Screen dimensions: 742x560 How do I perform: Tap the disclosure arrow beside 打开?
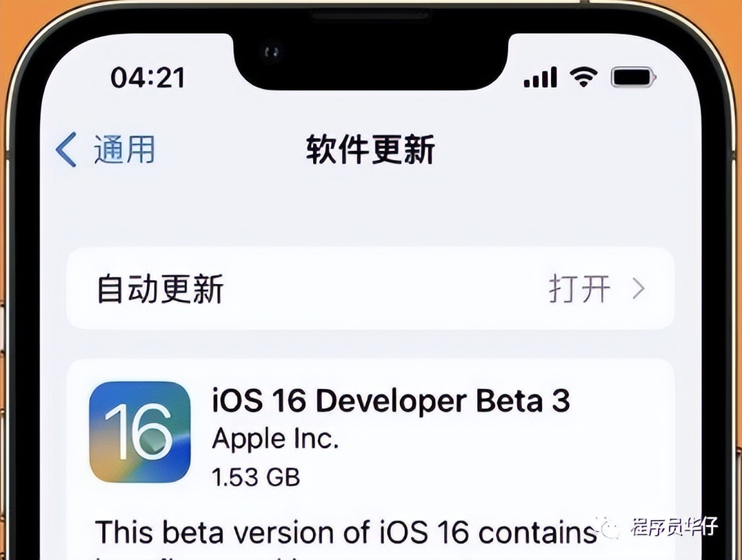point(639,290)
